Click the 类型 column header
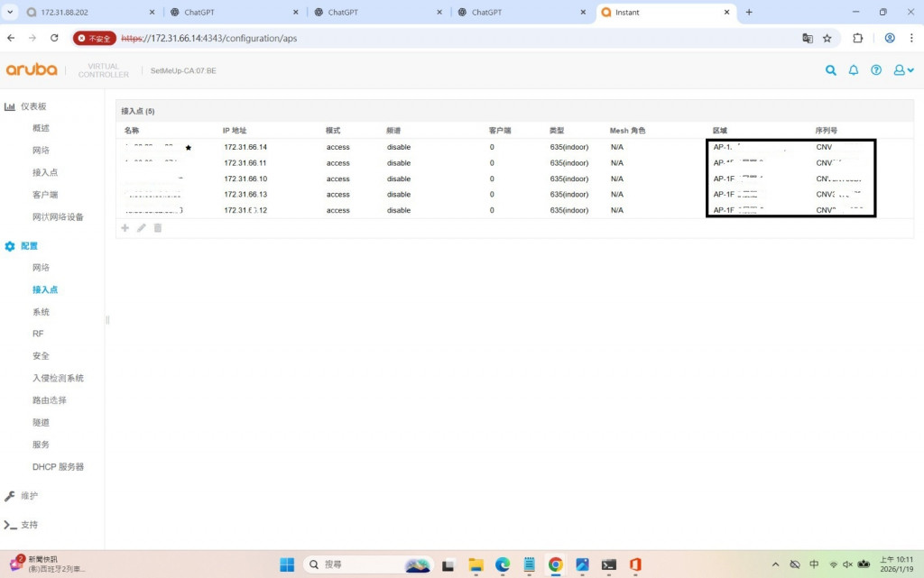This screenshot has height=578, width=924. coord(556,131)
